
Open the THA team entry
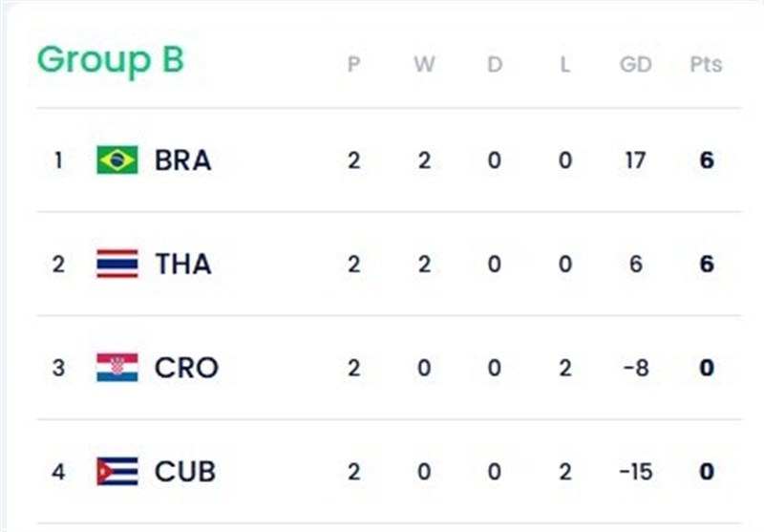(182, 264)
